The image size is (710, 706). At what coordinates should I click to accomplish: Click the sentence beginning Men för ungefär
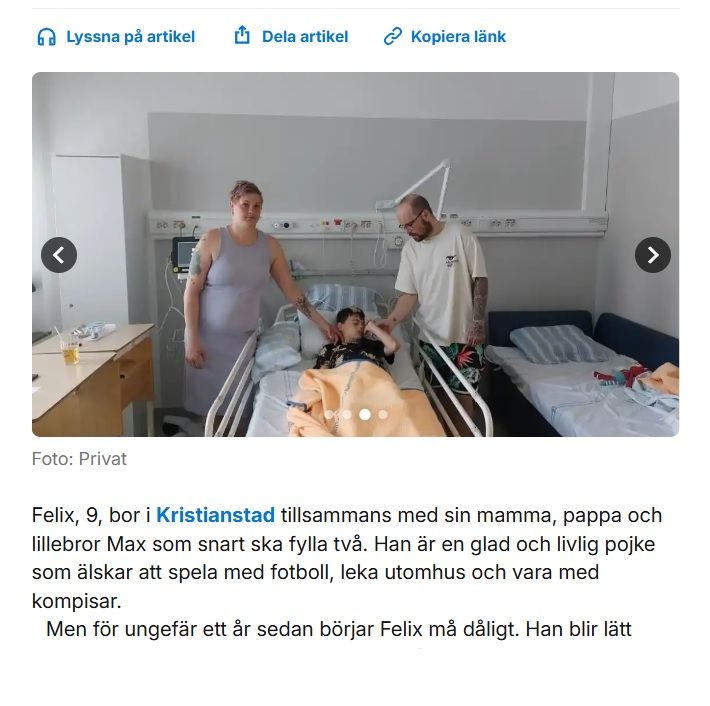(339, 629)
